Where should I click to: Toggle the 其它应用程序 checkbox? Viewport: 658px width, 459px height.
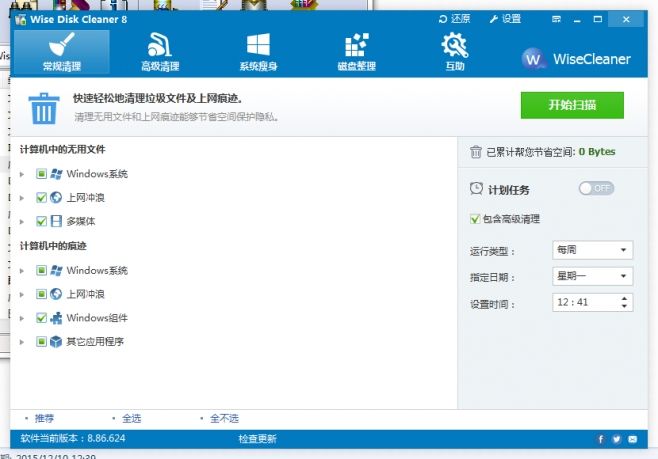click(41, 342)
